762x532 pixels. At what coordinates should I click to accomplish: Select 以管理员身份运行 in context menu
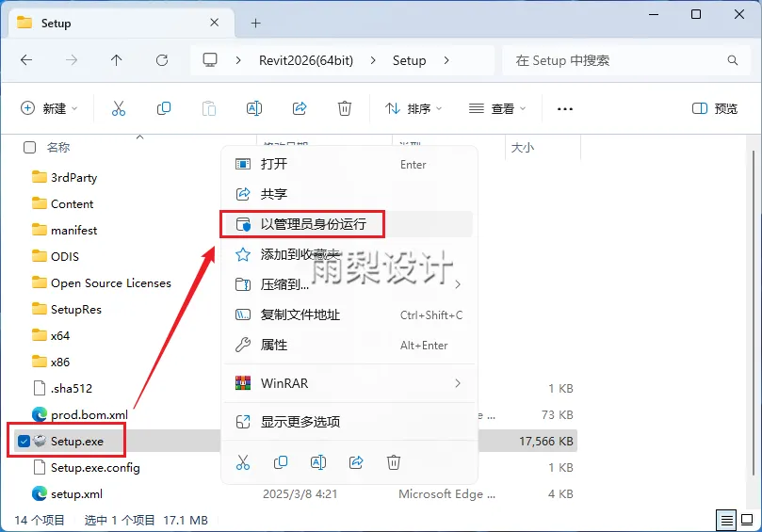coord(348,224)
